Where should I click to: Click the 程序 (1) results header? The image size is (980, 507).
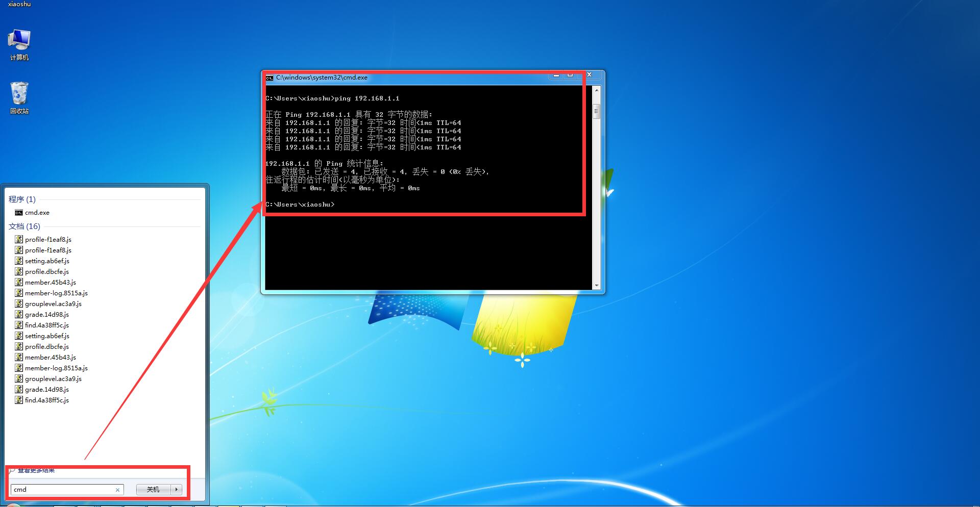coord(22,199)
